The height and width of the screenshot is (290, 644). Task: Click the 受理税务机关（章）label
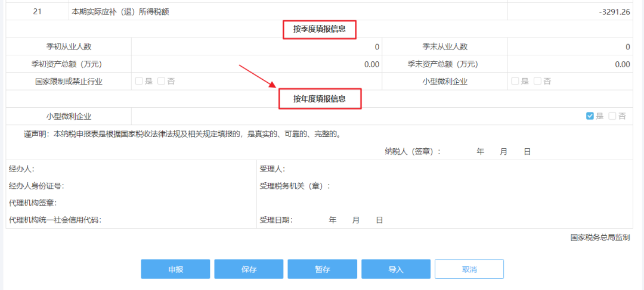[295, 186]
